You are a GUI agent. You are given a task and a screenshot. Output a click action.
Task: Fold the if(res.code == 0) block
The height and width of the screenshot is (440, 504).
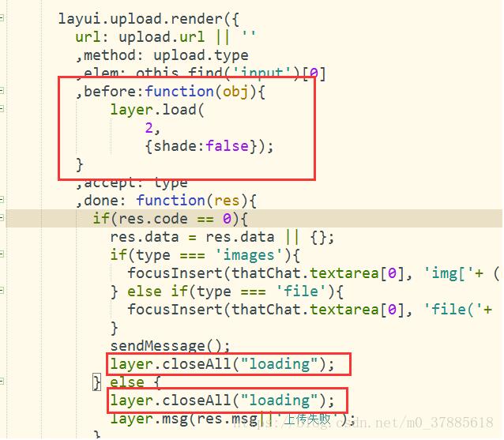click(2, 218)
